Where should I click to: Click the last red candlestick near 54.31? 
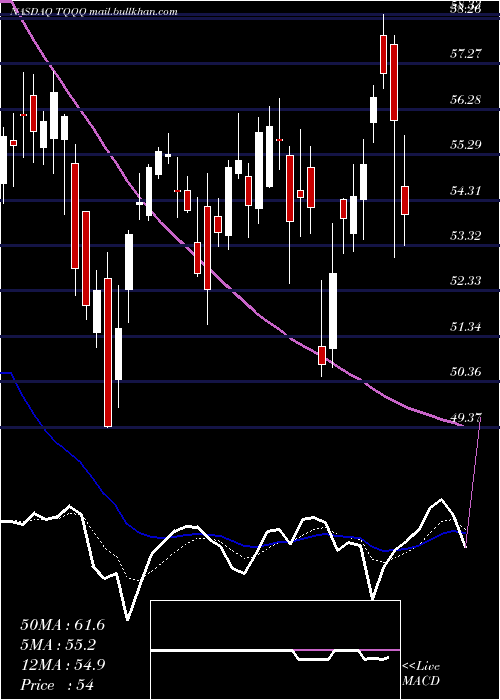coord(405,200)
